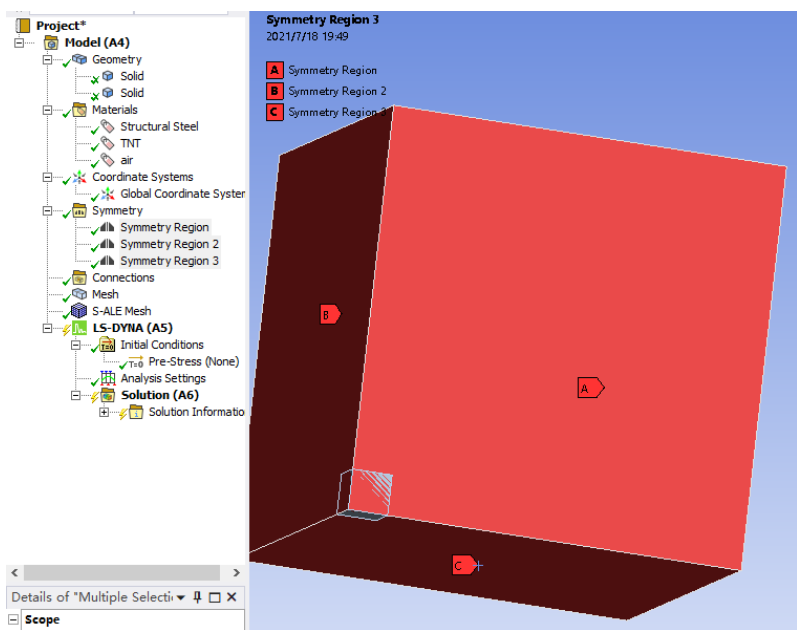Select the Structural Steel material
Screen dimensions: 797x630
[159, 127]
